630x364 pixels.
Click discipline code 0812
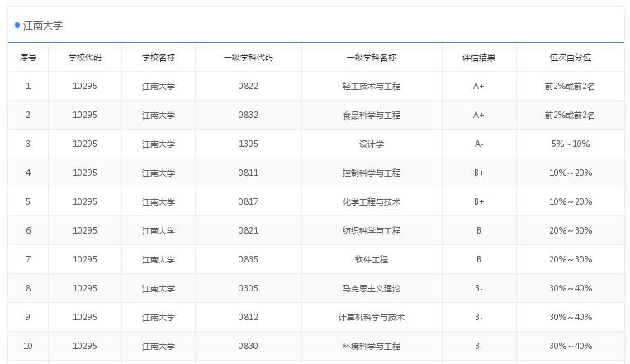249,318
